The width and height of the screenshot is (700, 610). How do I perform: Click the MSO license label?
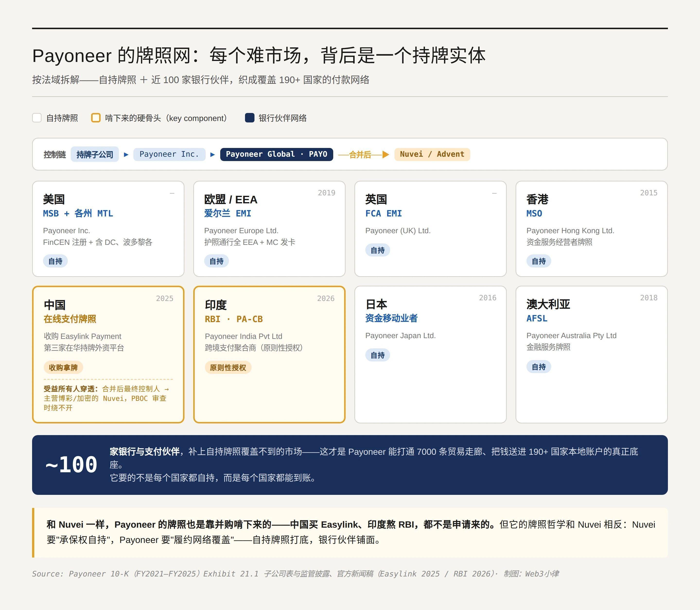point(534,214)
